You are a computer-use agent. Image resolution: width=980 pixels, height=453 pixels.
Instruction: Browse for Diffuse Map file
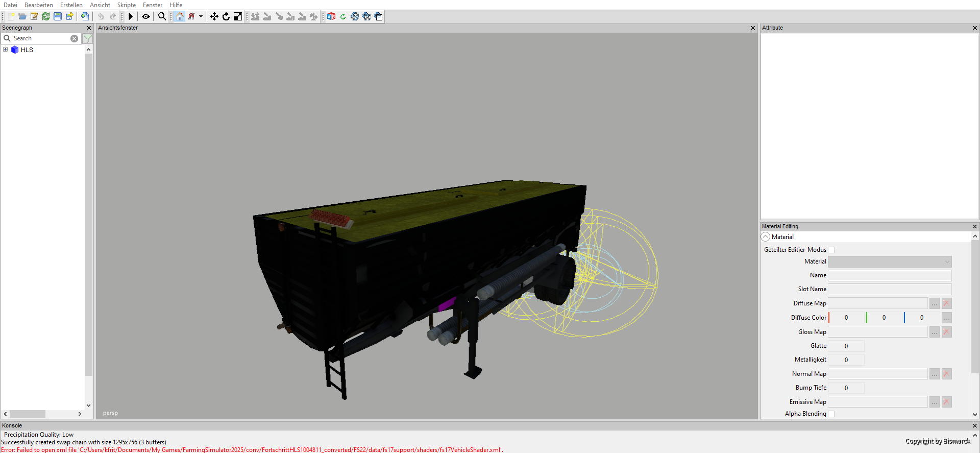coord(934,303)
